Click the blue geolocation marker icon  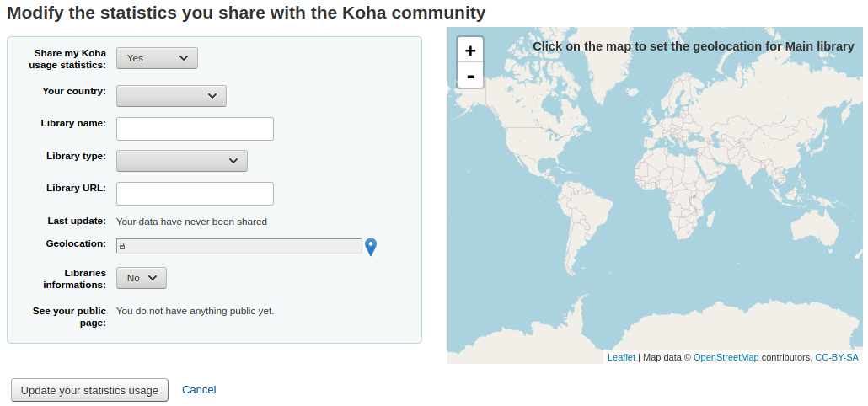point(371,246)
